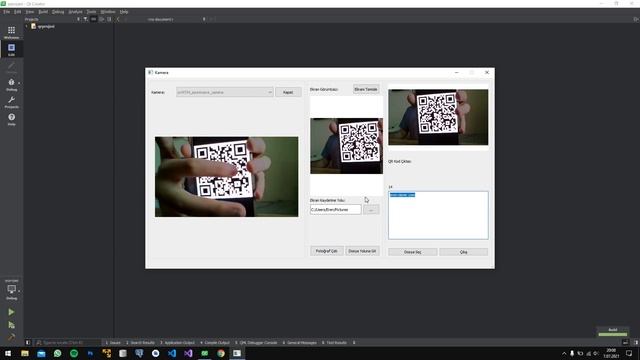Open Visual Studio Code from taskbar

[172, 353]
